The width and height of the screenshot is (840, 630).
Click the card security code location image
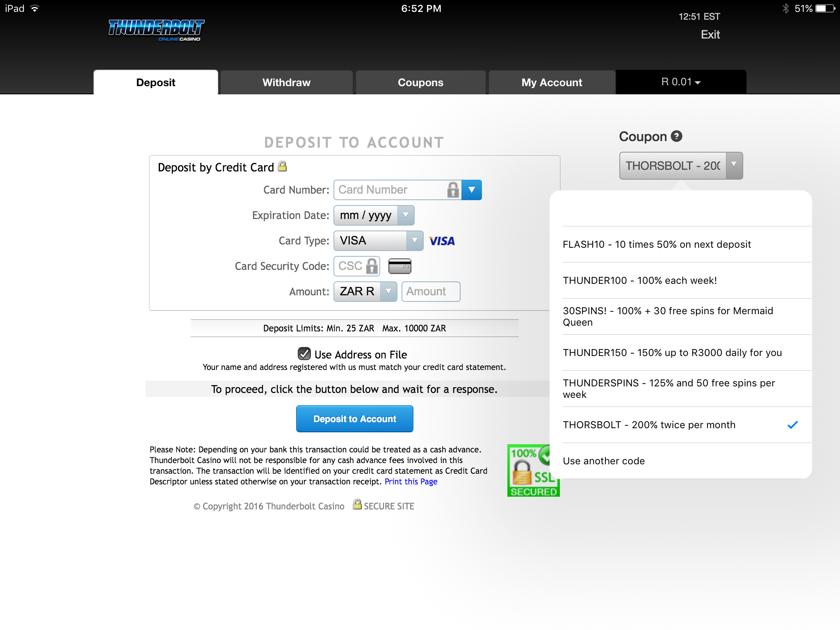pos(399,266)
